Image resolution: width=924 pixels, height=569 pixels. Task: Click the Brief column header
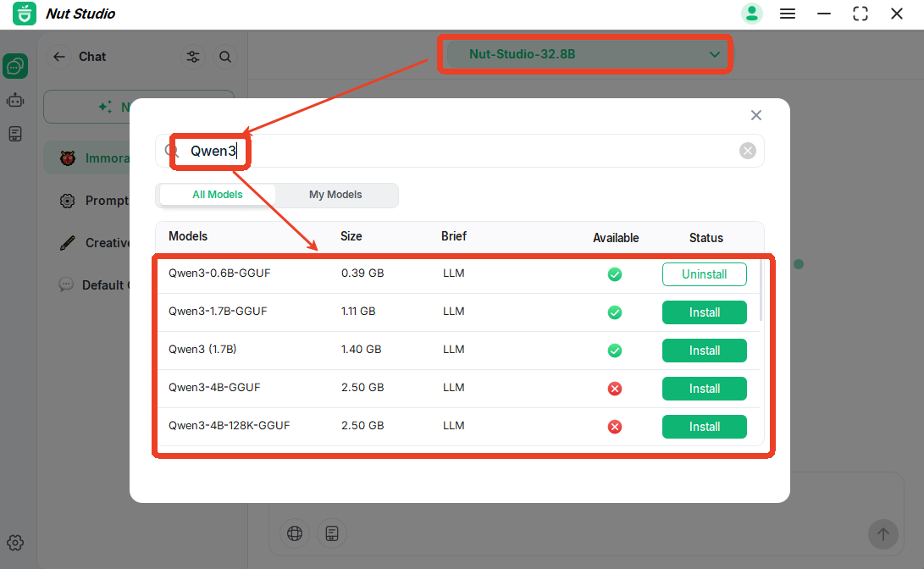[454, 236]
